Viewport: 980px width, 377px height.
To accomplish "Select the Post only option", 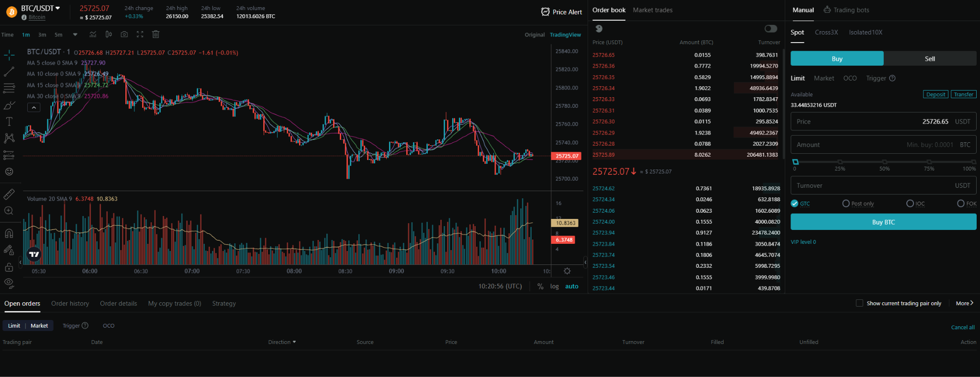I will [x=846, y=204].
